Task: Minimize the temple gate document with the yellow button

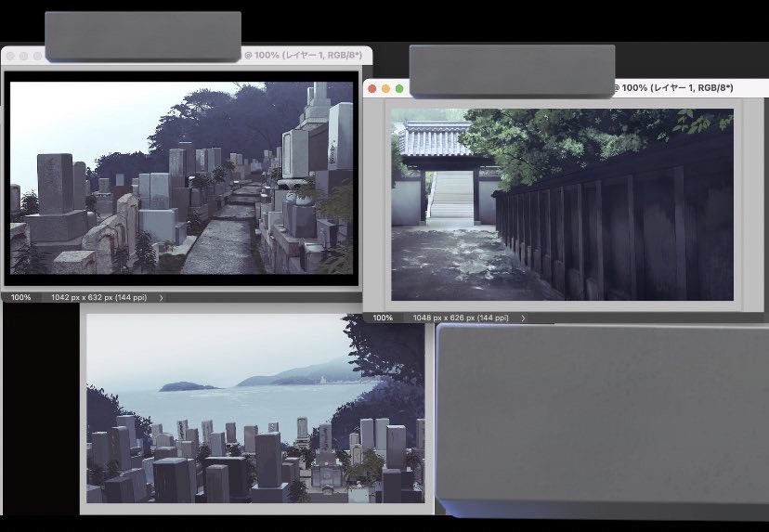Action: (386, 89)
